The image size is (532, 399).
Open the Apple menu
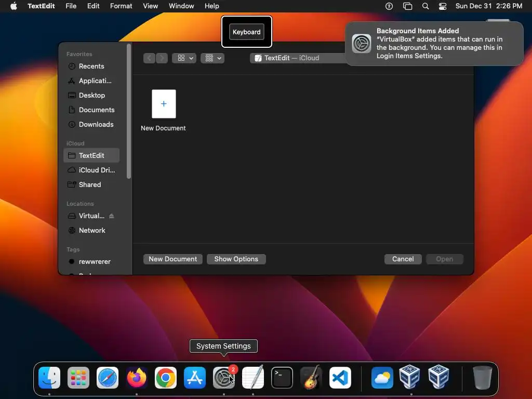click(x=14, y=6)
